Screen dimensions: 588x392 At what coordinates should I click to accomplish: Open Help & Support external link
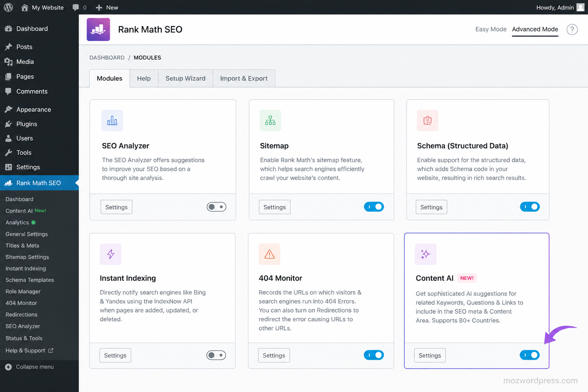(x=29, y=351)
